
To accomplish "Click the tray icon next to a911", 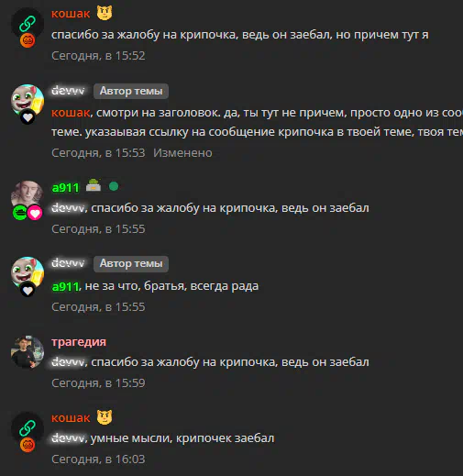I will (x=94, y=185).
